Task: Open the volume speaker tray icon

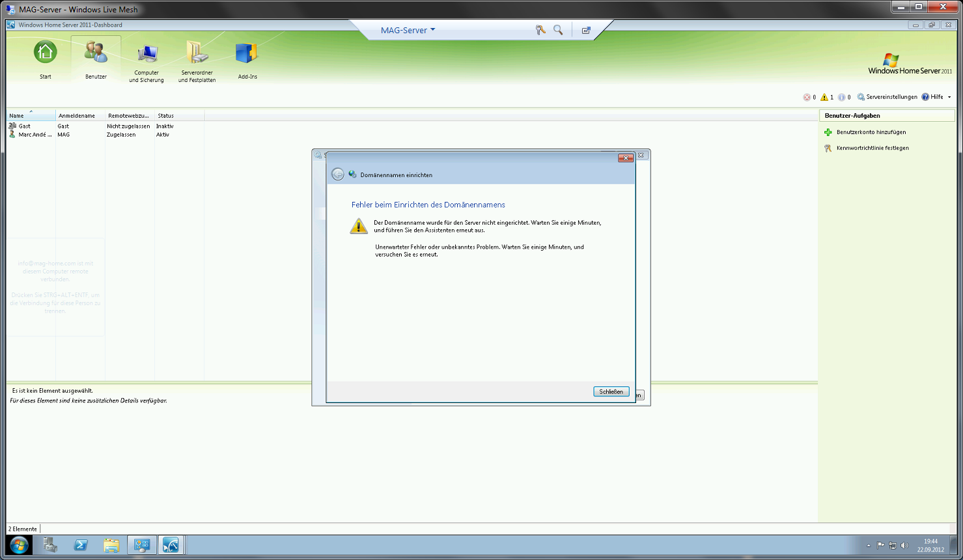Action: tap(904, 546)
